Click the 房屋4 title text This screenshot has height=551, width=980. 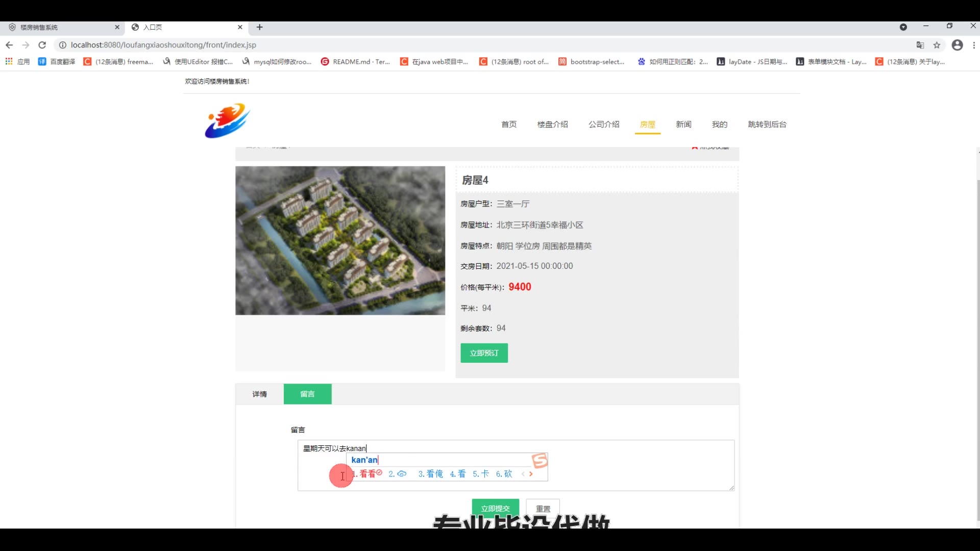[475, 180]
